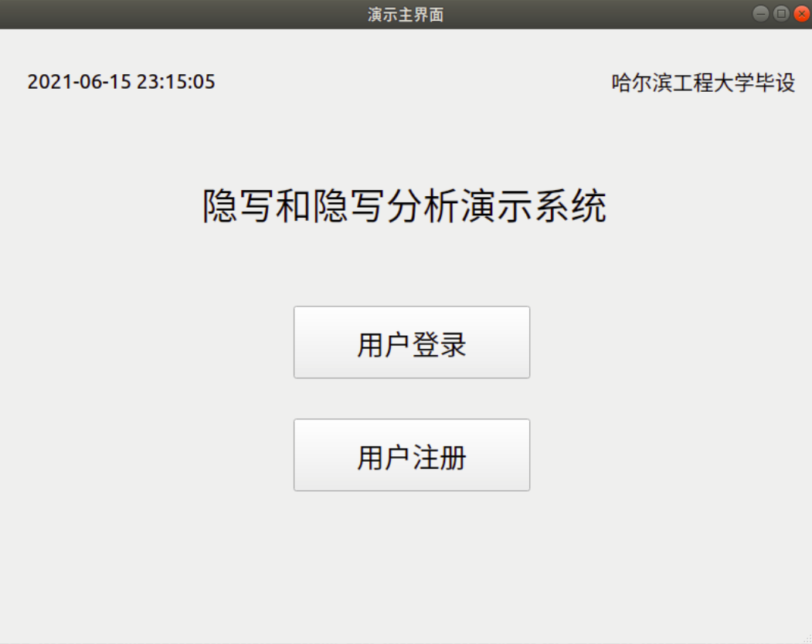Click the 用户注册 register button
This screenshot has width=812, height=644.
[x=412, y=455]
